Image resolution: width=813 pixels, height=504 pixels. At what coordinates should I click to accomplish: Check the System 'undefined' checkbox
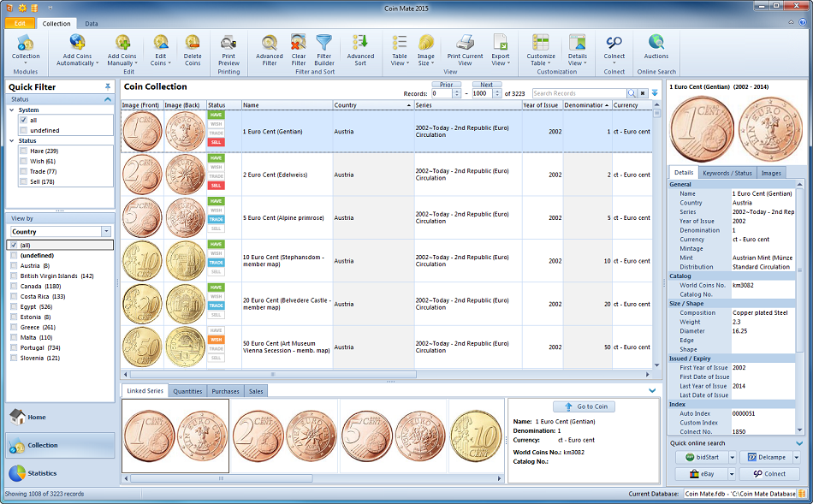pos(23,130)
